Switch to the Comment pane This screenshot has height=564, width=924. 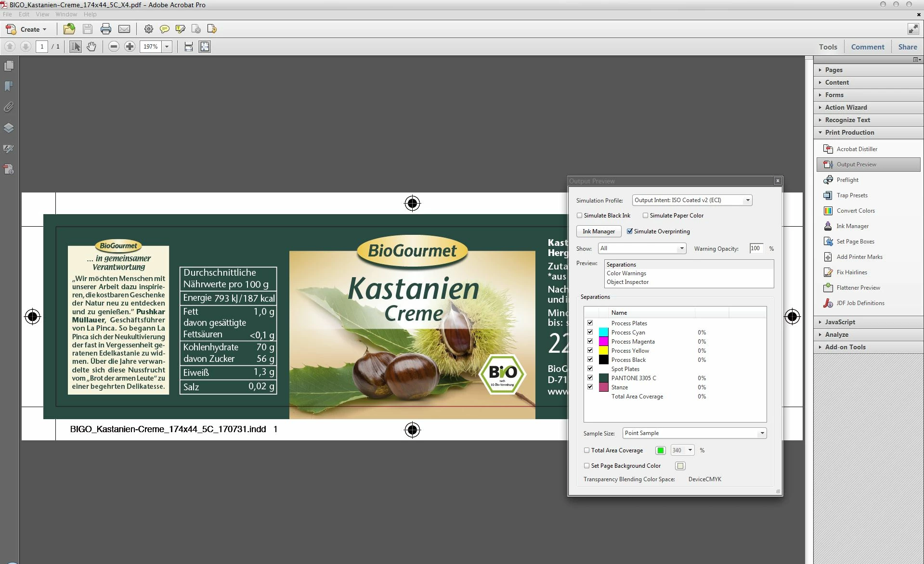(x=868, y=47)
